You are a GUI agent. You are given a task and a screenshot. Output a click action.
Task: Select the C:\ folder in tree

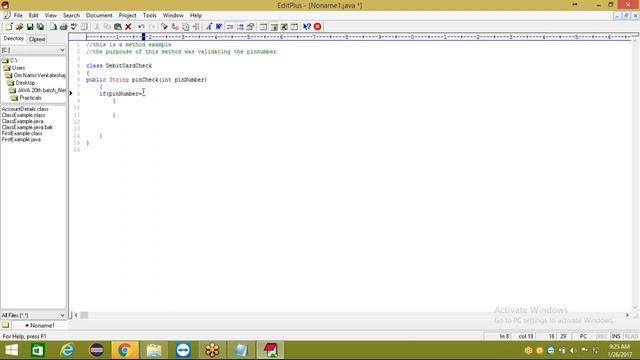click(x=13, y=60)
